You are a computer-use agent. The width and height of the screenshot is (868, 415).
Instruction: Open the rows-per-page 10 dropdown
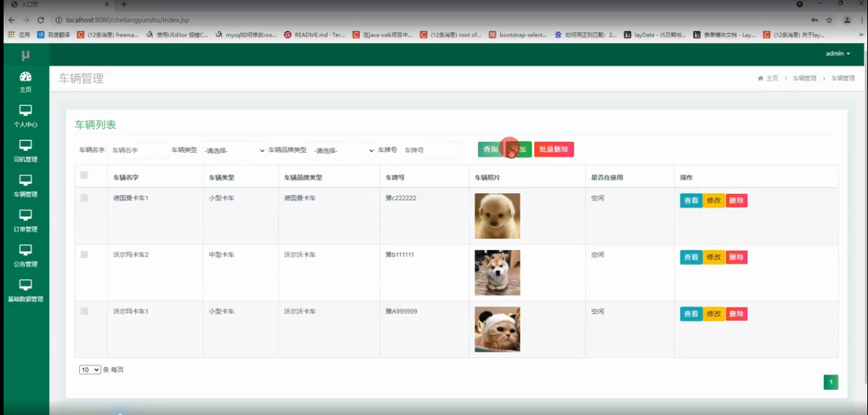click(x=90, y=370)
